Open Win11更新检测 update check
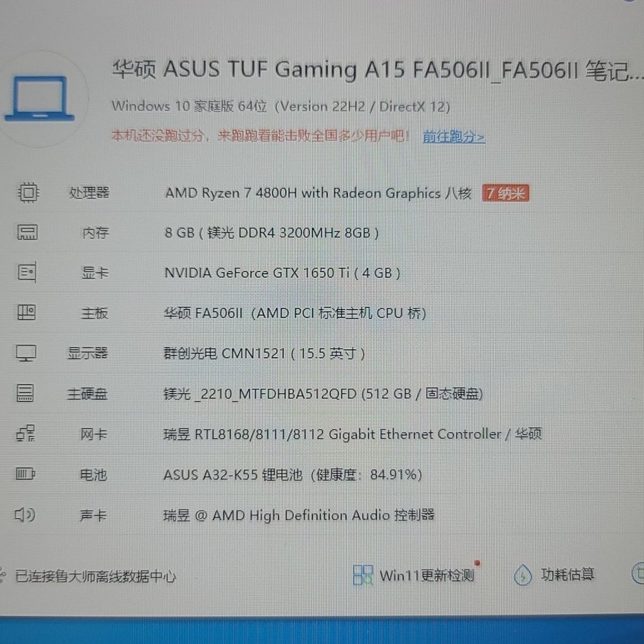 426,575
